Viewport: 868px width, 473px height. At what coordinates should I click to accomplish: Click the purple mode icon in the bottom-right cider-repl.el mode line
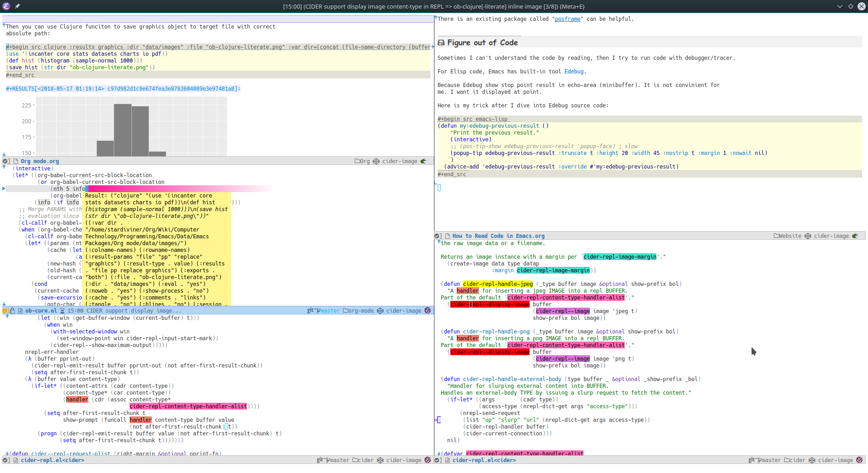[x=859, y=460]
